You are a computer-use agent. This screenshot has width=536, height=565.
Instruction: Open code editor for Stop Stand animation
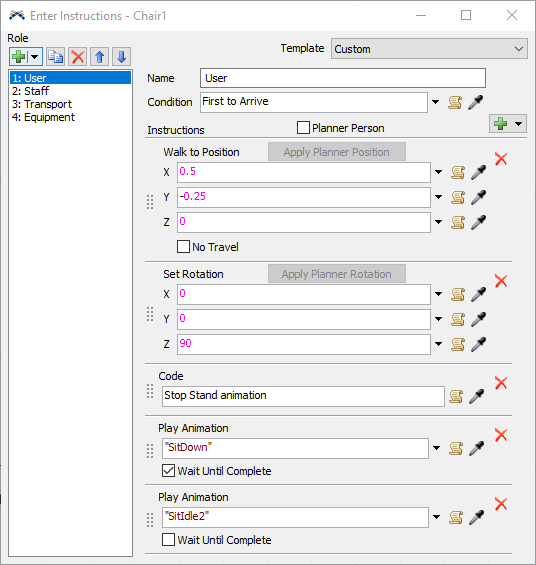coord(456,396)
